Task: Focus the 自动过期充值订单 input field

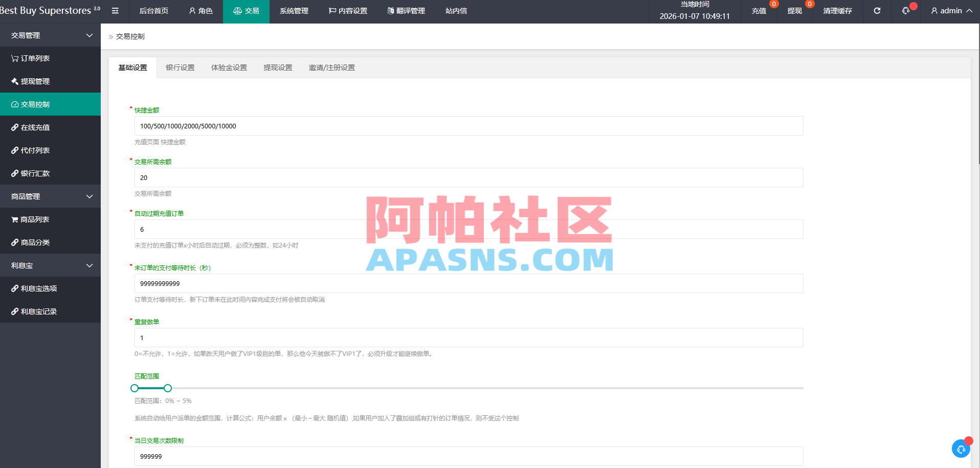Action: 469,229
